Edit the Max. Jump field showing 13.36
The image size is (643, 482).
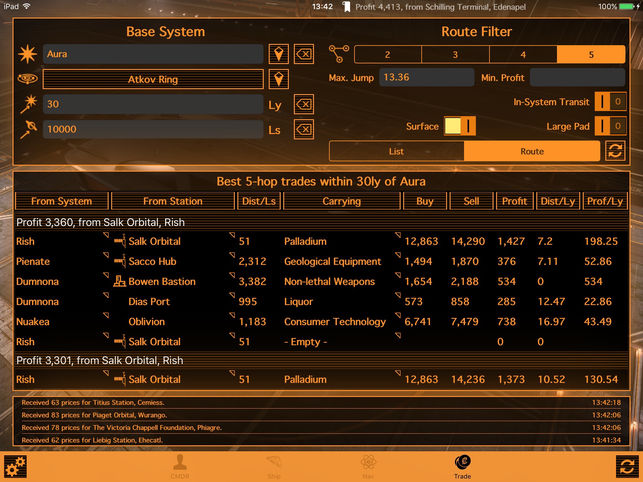[426, 77]
